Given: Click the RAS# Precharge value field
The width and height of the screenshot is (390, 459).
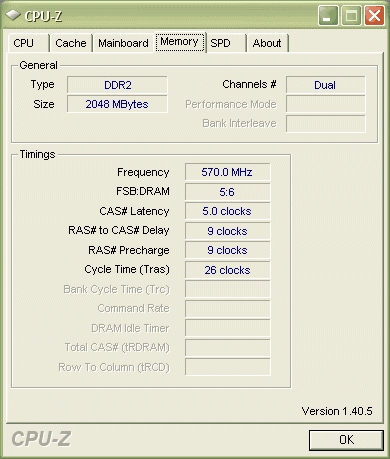Looking at the screenshot, I should pyautogui.click(x=227, y=250).
